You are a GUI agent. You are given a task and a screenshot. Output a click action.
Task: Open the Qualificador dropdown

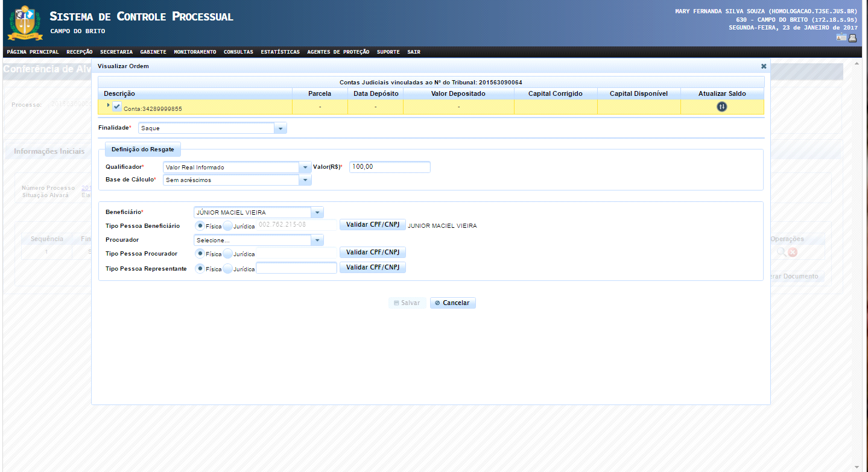point(305,167)
